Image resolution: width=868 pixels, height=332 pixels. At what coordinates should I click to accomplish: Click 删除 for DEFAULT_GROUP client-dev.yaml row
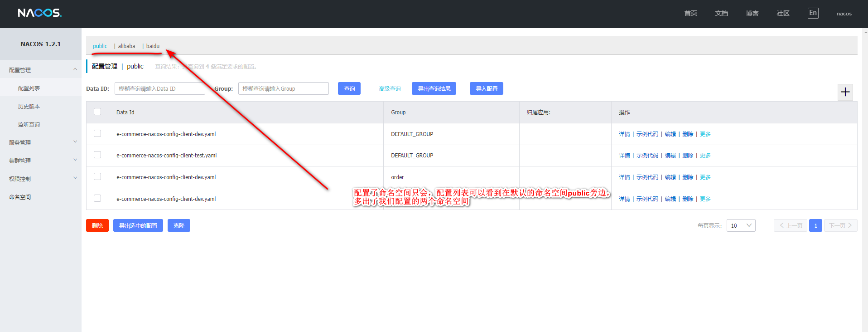tap(688, 134)
